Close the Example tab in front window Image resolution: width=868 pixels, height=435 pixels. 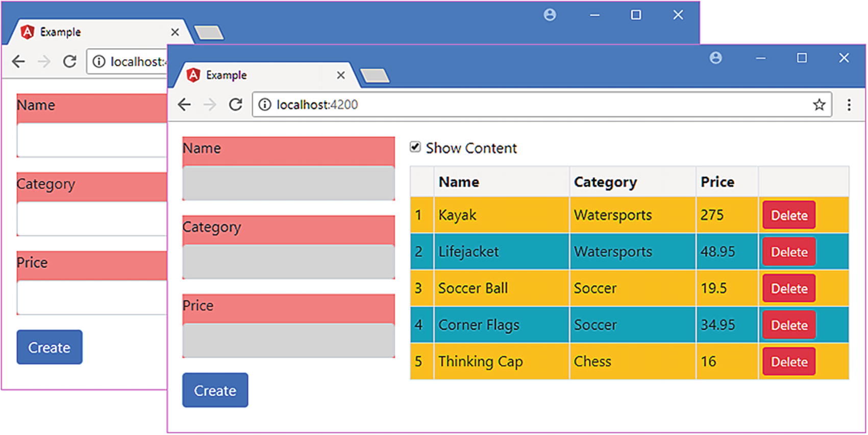coord(341,75)
